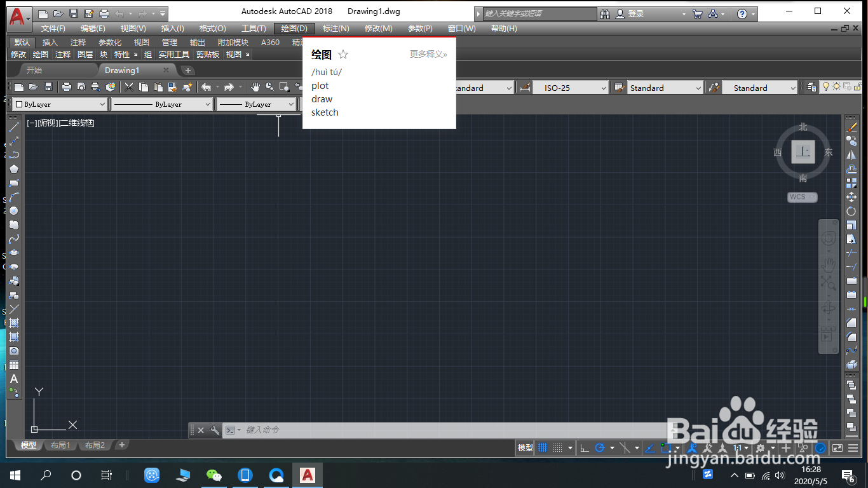The image size is (868, 488).
Task: Select the Multiline Text A tool
Action: 14,379
